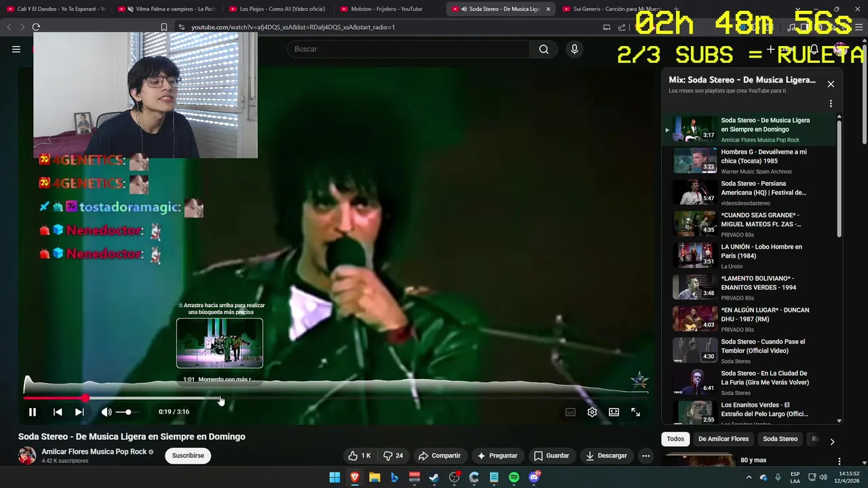Image resolution: width=868 pixels, height=488 pixels.
Task: Switch to theater mode view
Action: 614,412
